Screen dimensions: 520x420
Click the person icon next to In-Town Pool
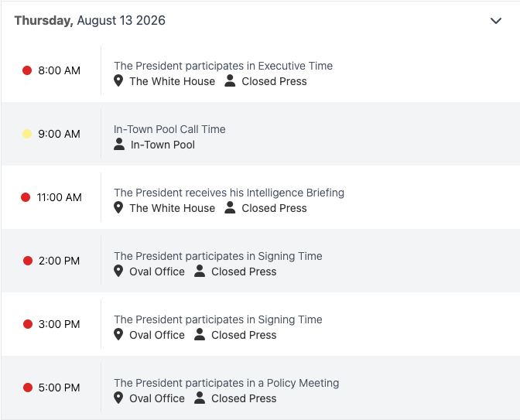119,144
